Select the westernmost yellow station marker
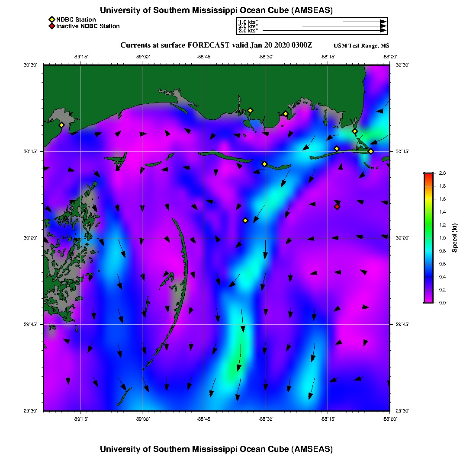476x454 pixels. (61, 125)
